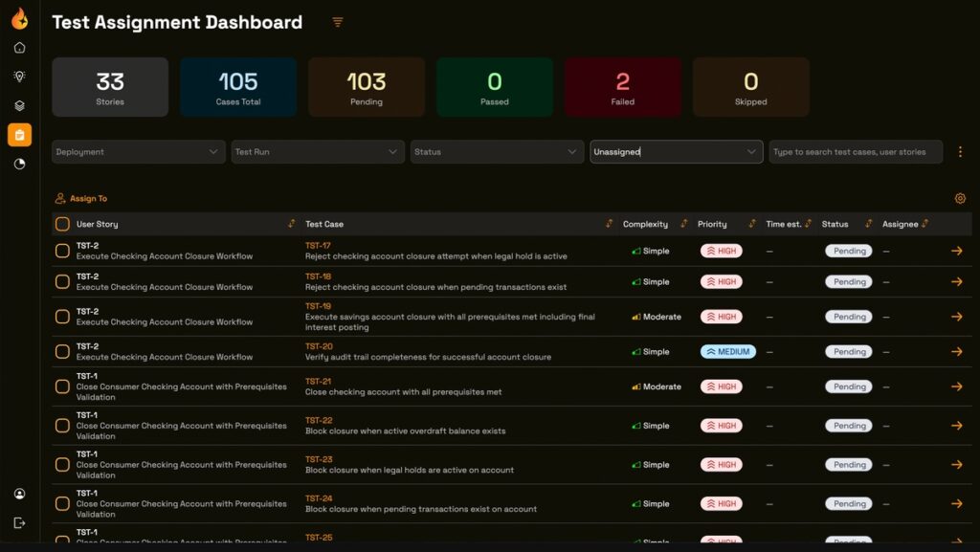Select the checkbox for TST-20 row
Screen dimensions: 980x552
coord(62,352)
